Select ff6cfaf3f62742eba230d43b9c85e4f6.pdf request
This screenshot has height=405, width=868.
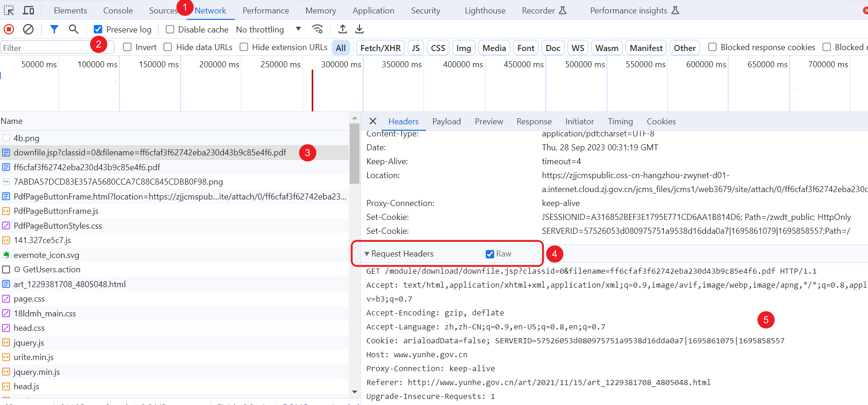pos(174,167)
